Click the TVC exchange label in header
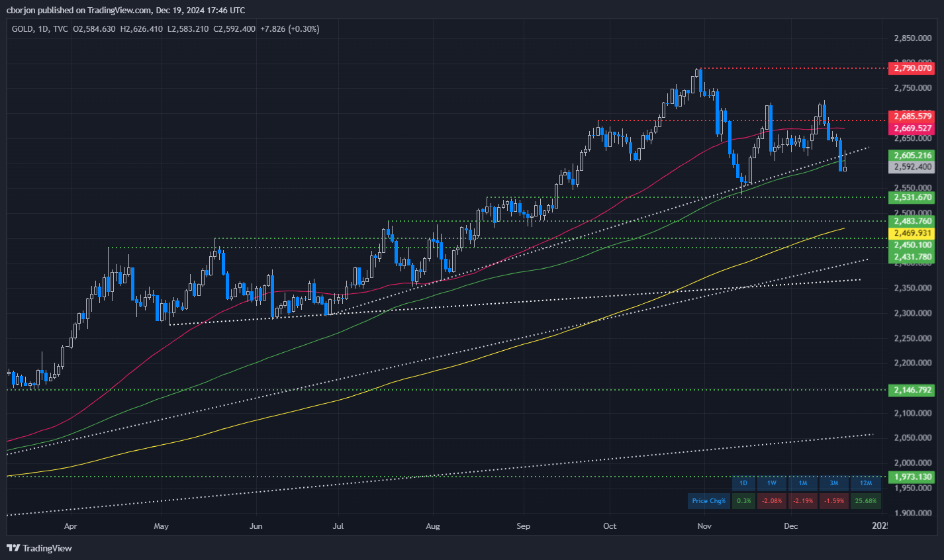This screenshot has height=560, width=944. 60,29
